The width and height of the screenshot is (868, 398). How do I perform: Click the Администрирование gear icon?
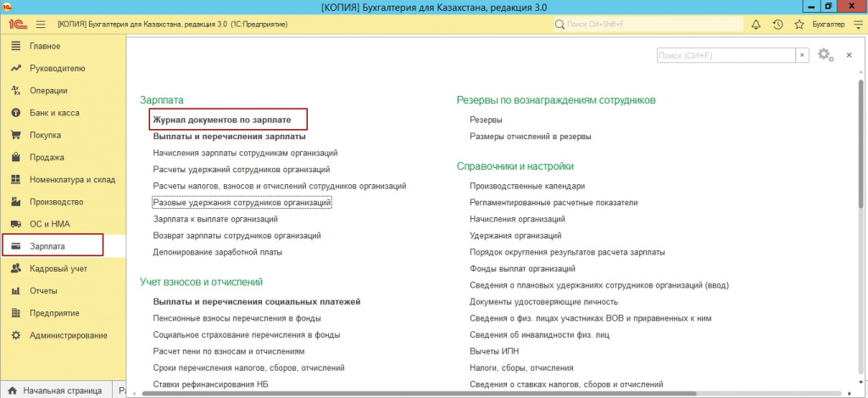(x=16, y=335)
